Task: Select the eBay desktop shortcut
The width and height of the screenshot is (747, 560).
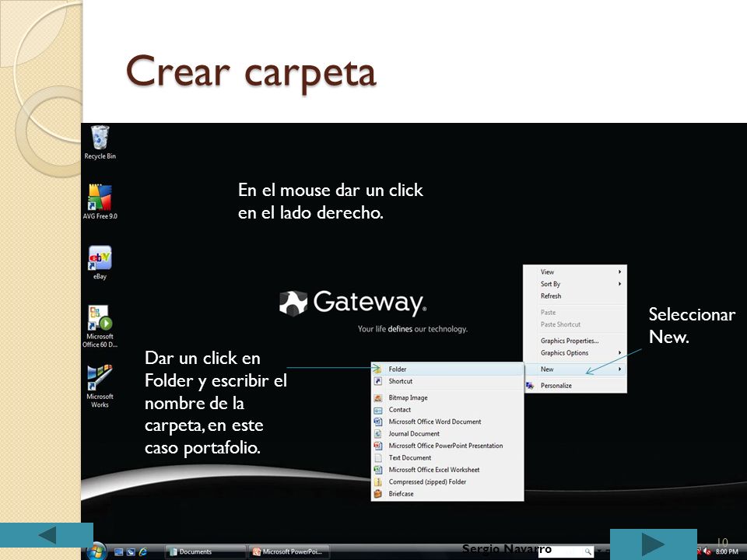Action: pos(100,262)
